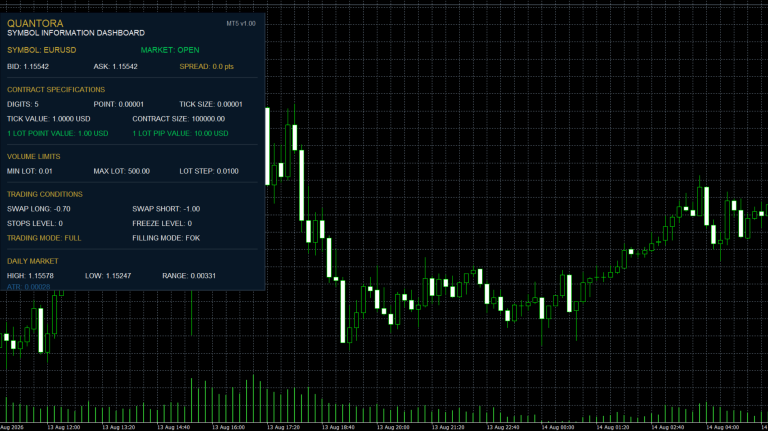Click the 13 Aug 12:00 time axis label
The image size is (768, 431).
[64, 428]
